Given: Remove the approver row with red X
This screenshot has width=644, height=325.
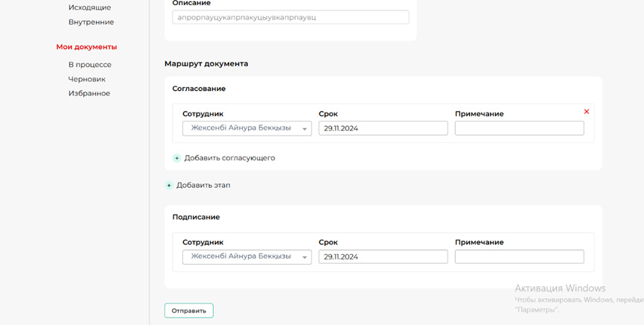Looking at the screenshot, I should click(587, 112).
